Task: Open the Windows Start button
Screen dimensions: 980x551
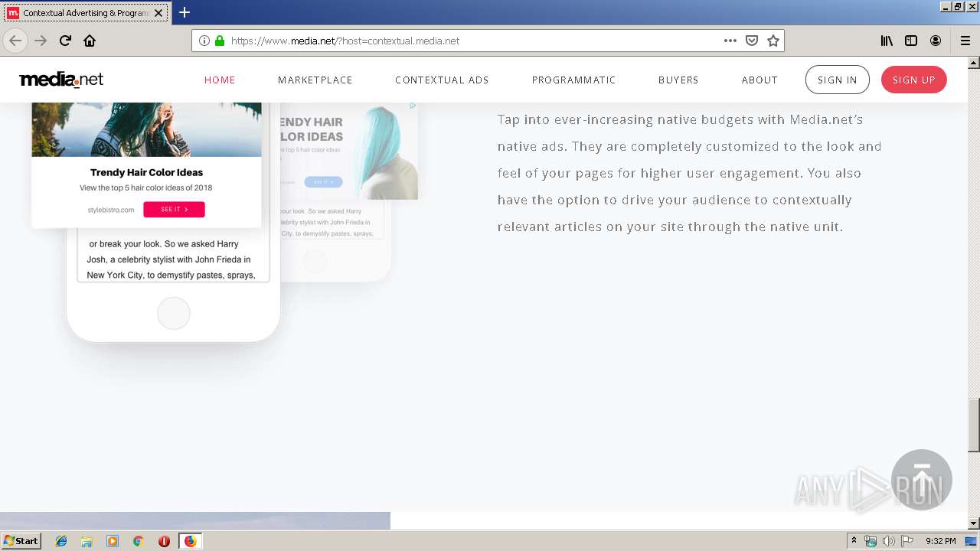Action: click(x=21, y=541)
